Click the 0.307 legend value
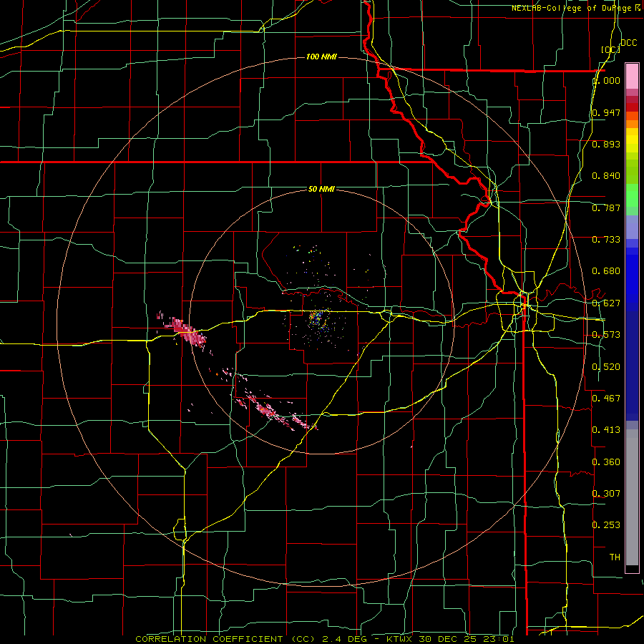Viewport: 644px width, 644px height. [x=606, y=493]
